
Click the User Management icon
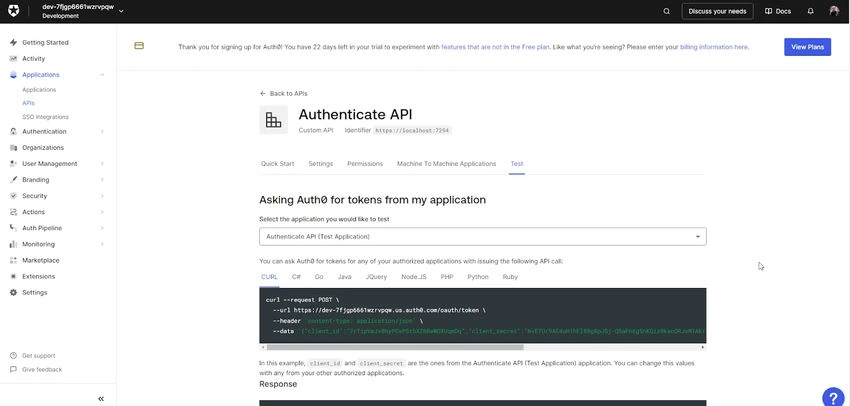14,164
